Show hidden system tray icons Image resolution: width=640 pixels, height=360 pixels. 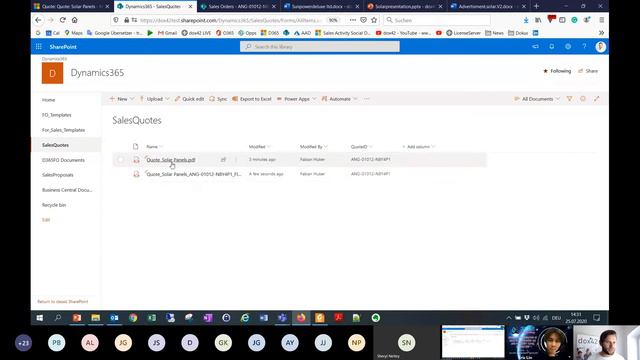pos(509,318)
